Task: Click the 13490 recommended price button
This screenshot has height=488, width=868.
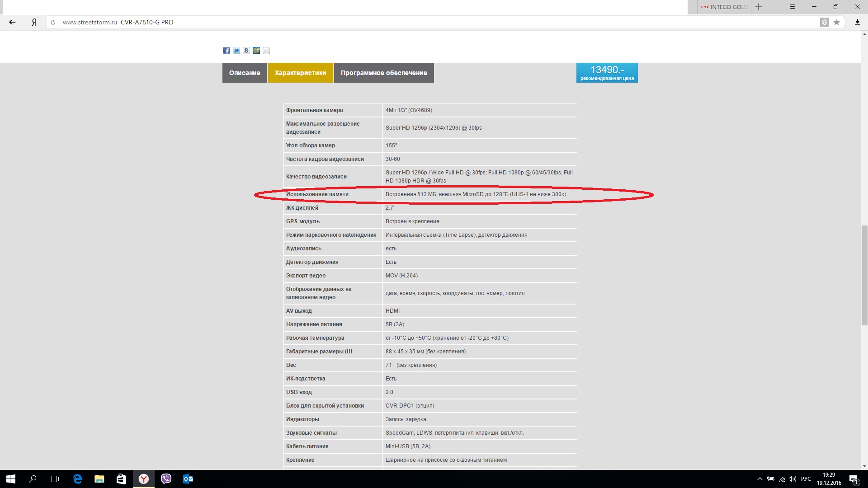Action: [x=607, y=73]
